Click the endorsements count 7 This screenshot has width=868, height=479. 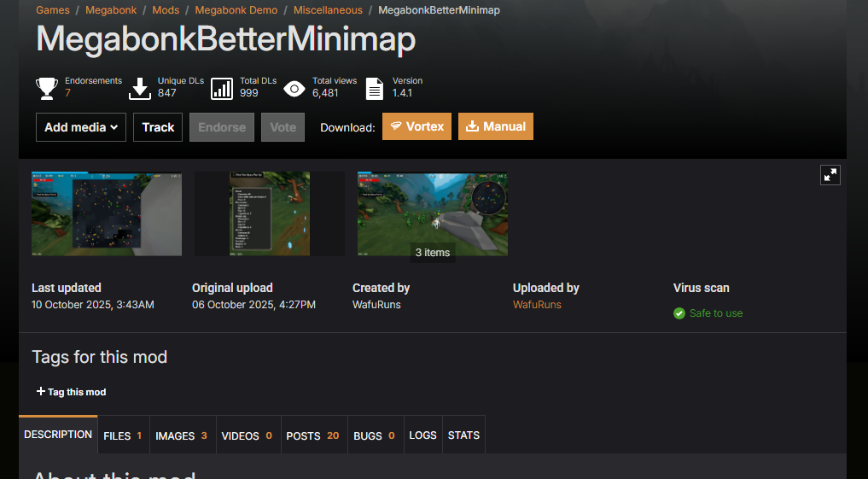click(67, 93)
